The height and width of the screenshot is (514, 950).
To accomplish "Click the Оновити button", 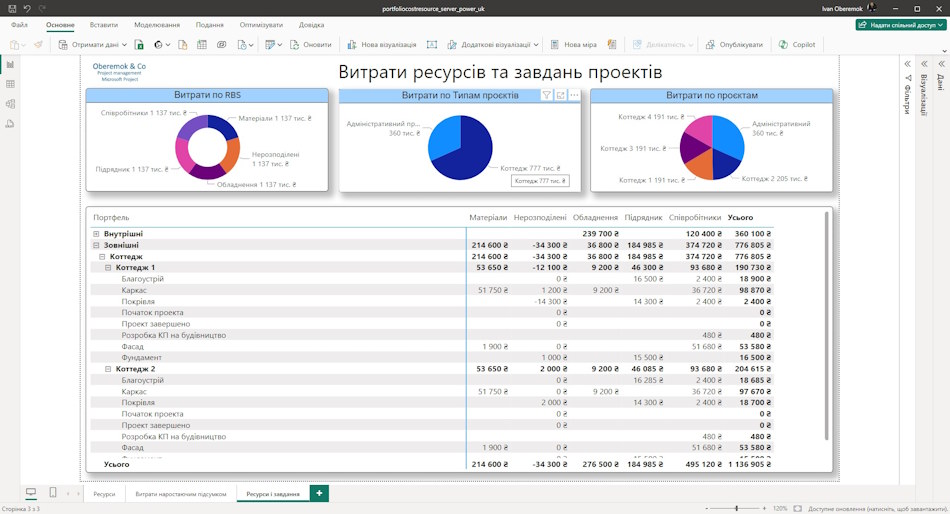I will (311, 44).
